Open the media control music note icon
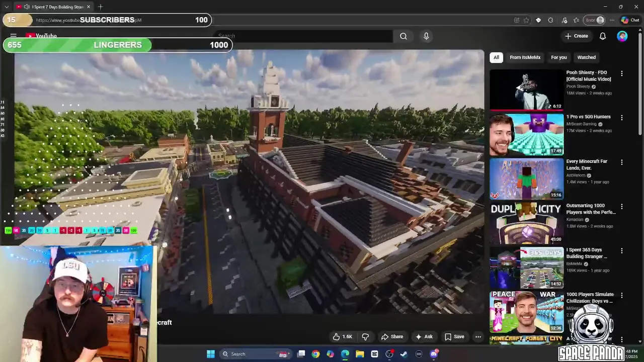 click(x=564, y=20)
